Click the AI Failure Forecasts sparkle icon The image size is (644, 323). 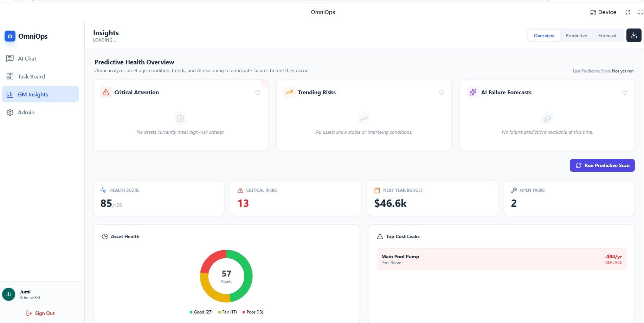pos(472,92)
